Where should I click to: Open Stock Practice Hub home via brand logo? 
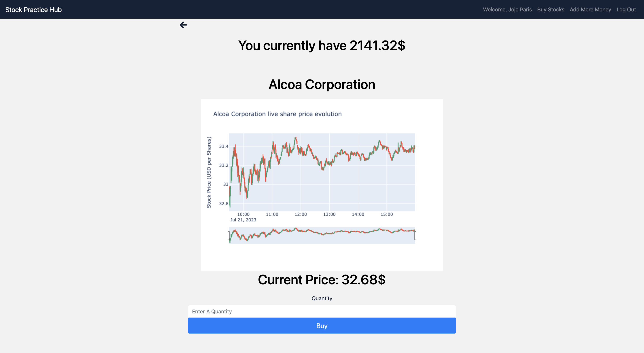33,9
